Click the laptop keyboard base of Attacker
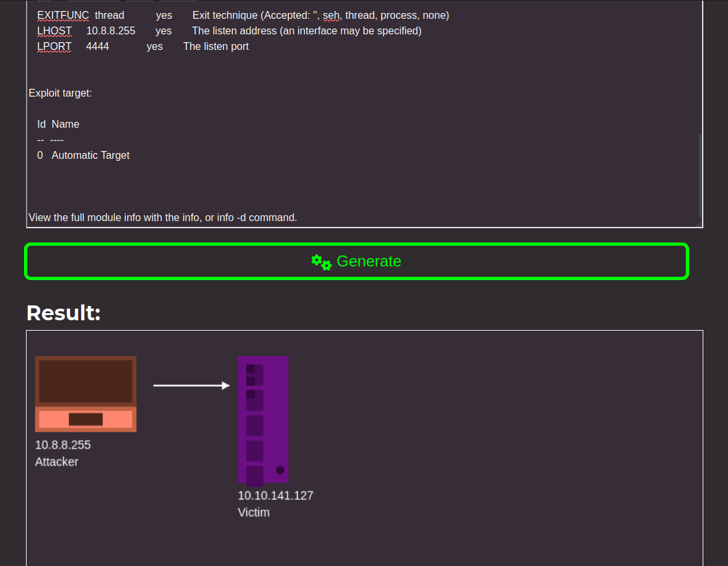This screenshot has height=566, width=728. point(86,419)
